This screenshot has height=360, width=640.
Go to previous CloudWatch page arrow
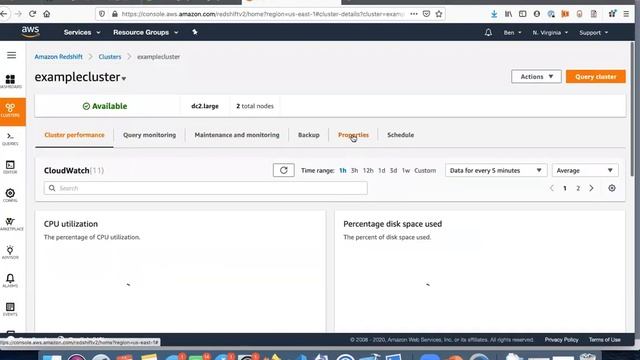point(551,188)
